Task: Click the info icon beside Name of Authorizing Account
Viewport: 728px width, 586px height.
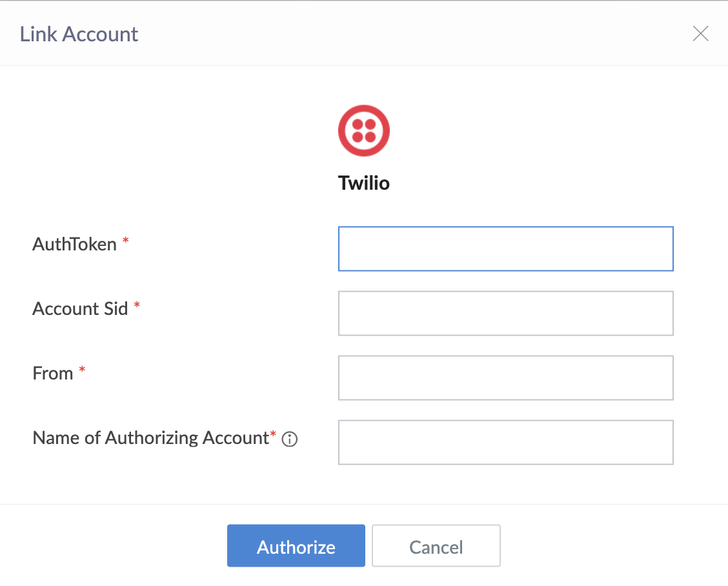Action: (x=290, y=439)
